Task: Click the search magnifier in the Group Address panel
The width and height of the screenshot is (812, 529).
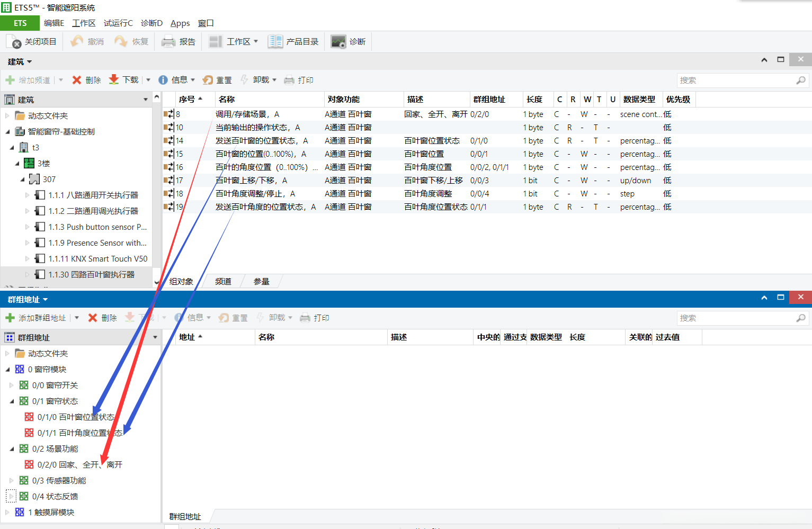Action: pos(801,318)
